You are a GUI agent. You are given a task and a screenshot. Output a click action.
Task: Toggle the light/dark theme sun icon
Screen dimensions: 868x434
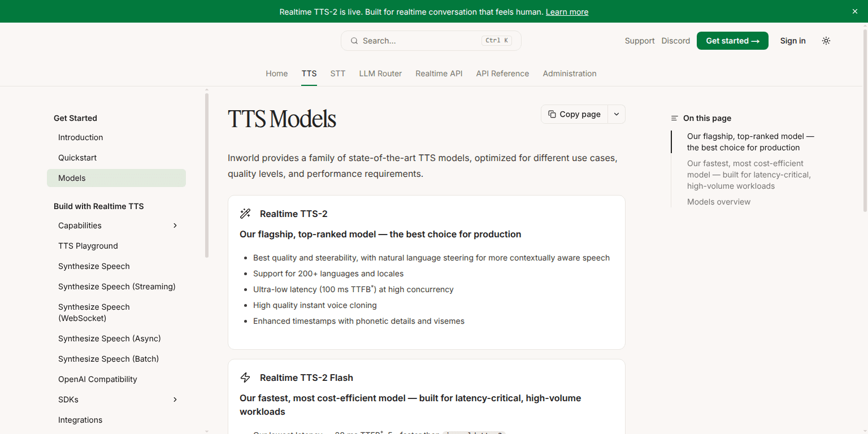tap(826, 41)
